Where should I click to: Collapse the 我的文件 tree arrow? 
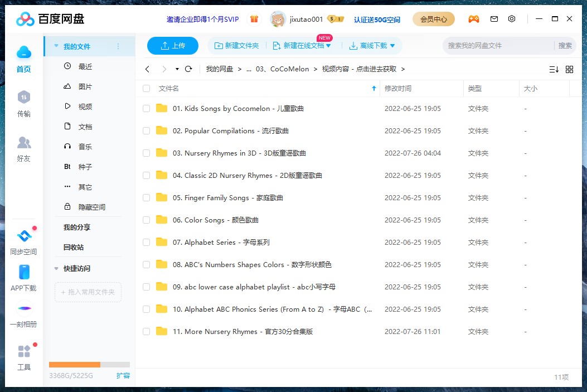(56, 46)
